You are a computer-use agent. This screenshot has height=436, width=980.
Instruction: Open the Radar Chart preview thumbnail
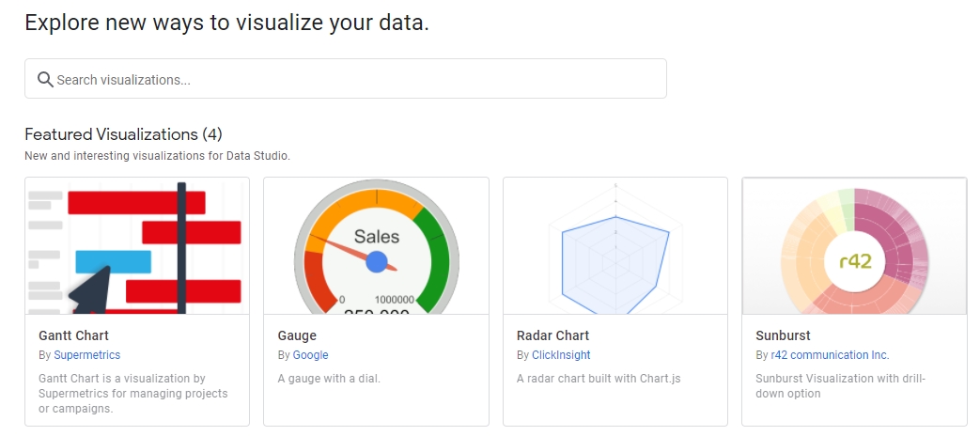615,245
